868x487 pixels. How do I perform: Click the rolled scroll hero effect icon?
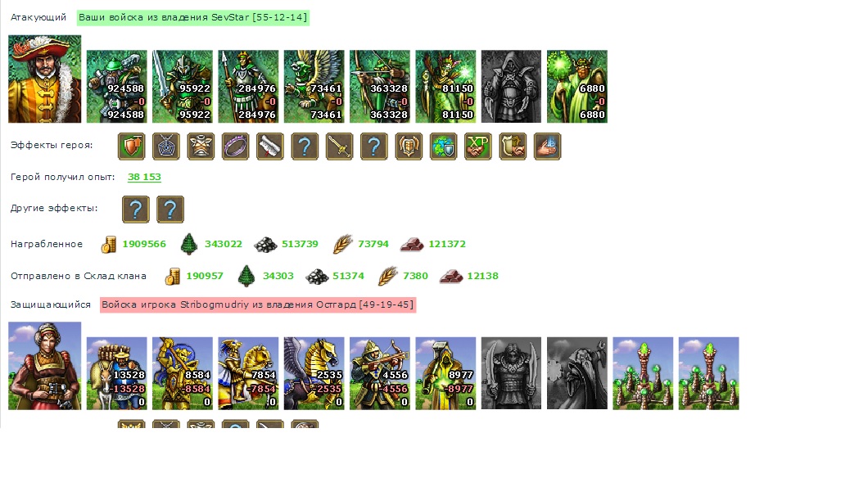coord(270,147)
